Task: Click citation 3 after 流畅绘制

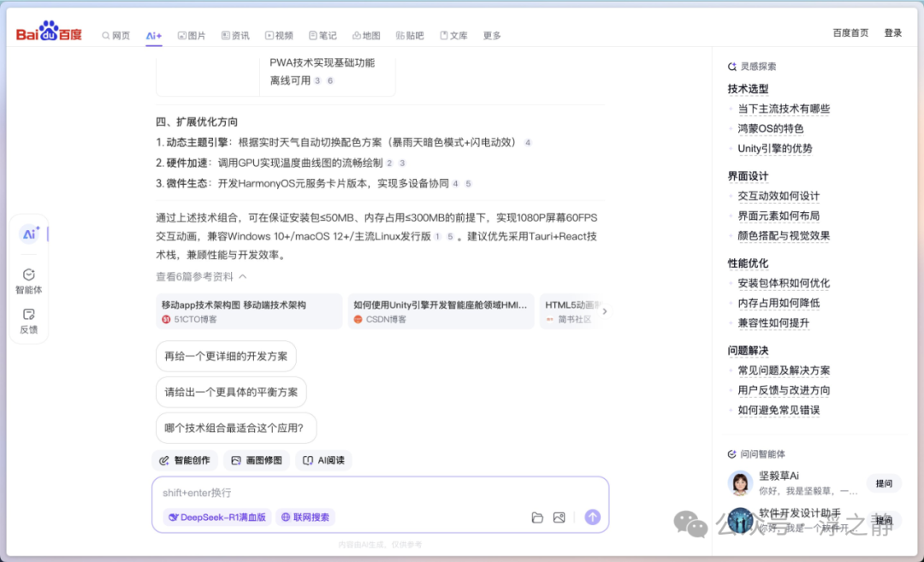Action: [402, 163]
